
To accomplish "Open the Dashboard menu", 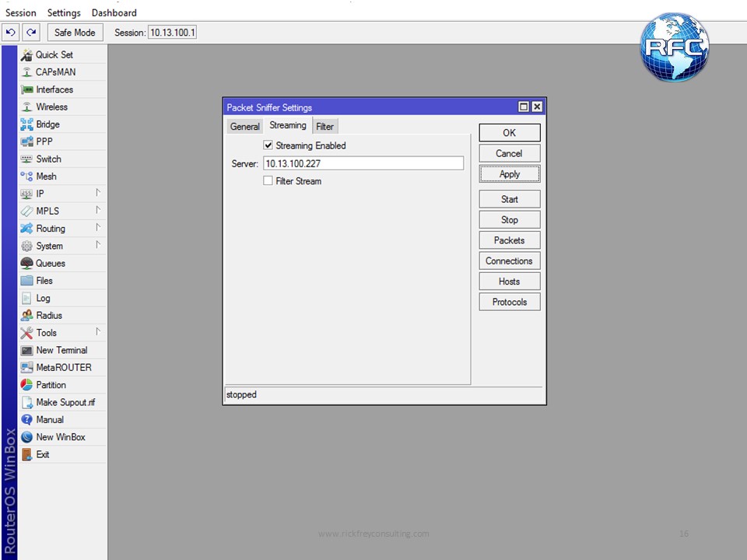I will (114, 13).
